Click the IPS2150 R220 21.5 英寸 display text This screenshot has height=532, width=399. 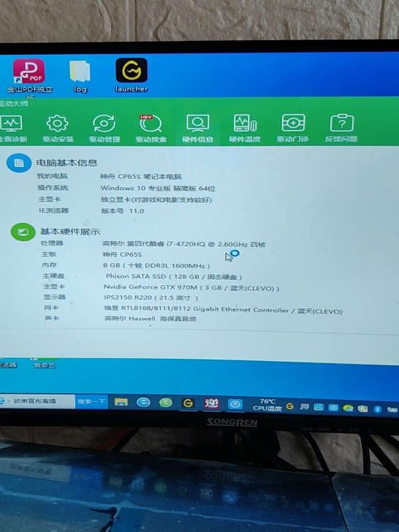click(151, 298)
